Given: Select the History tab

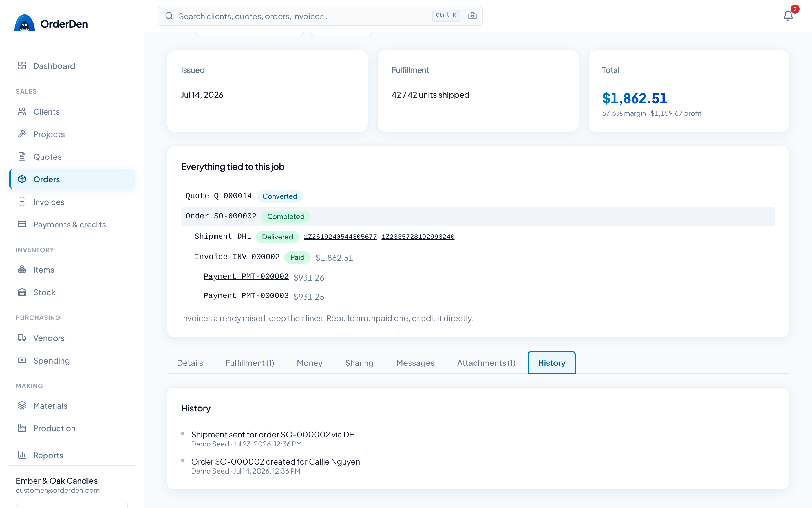Looking at the screenshot, I should 551,363.
